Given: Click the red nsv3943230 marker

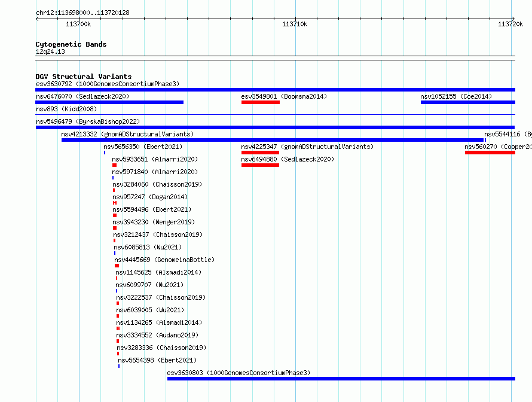Looking at the screenshot, I should pyautogui.click(x=115, y=228).
